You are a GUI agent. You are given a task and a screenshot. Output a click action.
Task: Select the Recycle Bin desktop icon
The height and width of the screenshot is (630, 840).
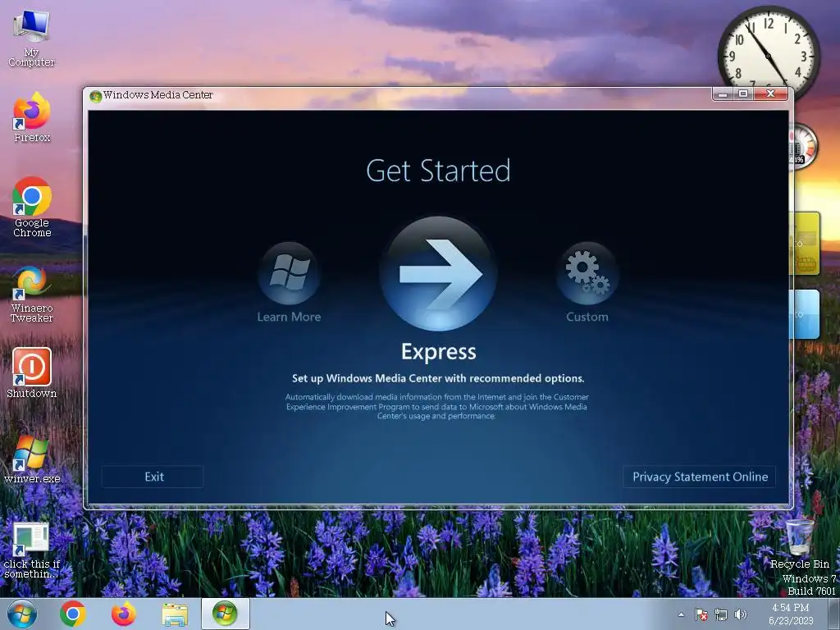[x=799, y=543]
